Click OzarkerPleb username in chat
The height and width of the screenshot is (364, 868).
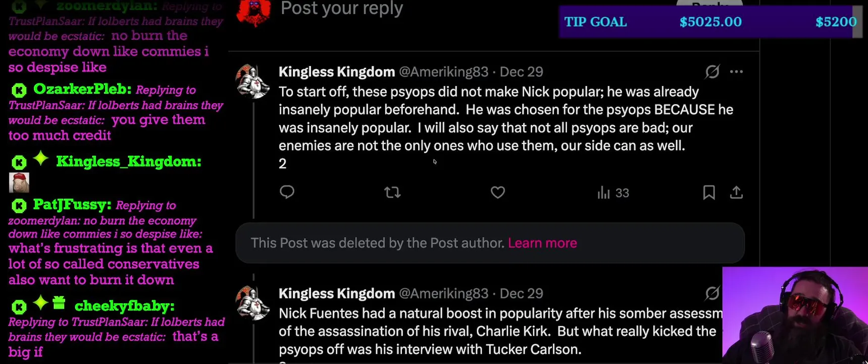tap(82, 89)
